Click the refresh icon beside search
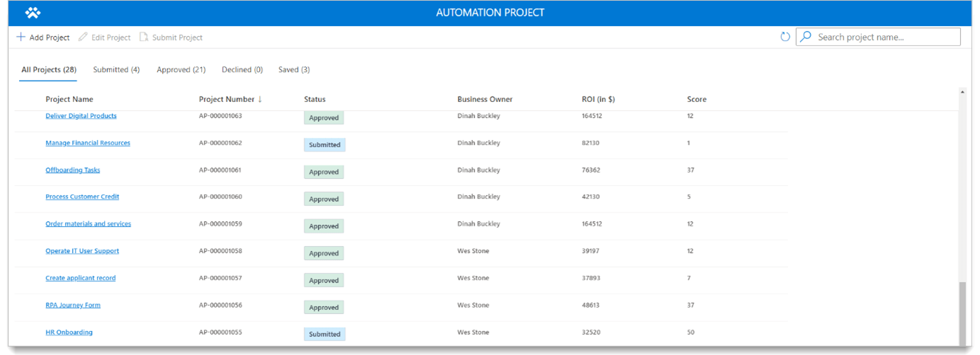Viewport: 980px width, 355px height. click(785, 37)
